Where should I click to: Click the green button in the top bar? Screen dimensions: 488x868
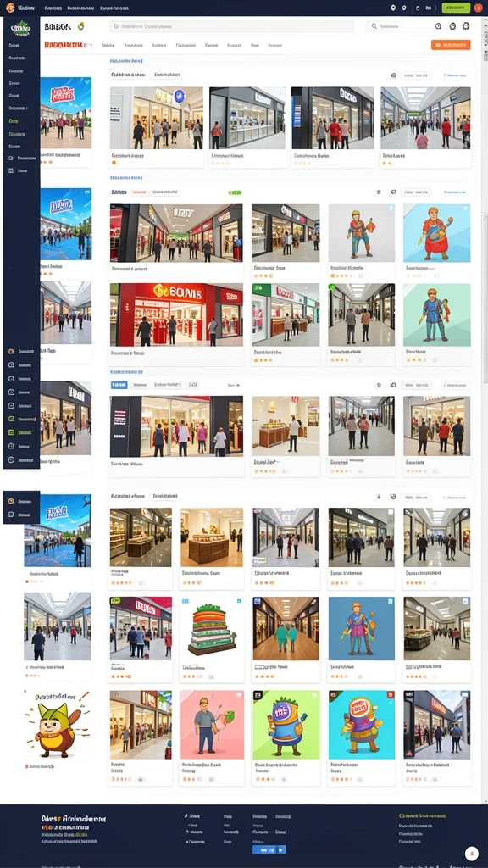click(x=456, y=8)
